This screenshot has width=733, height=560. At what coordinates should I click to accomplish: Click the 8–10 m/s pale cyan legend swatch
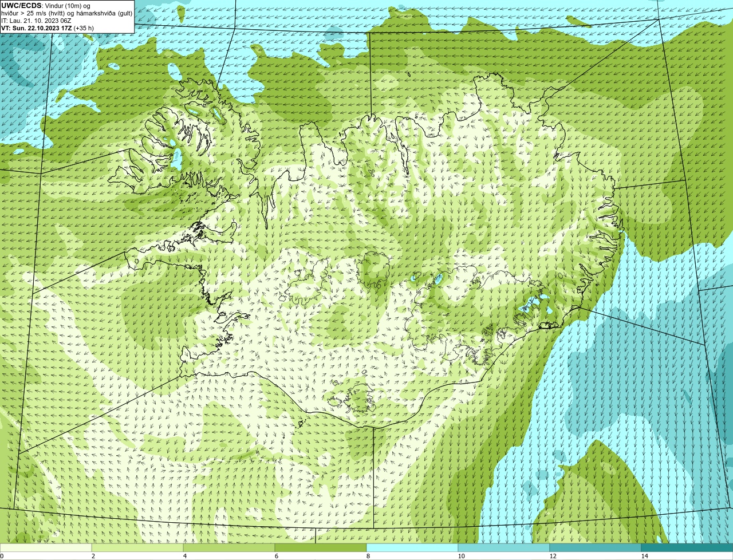coord(412,547)
